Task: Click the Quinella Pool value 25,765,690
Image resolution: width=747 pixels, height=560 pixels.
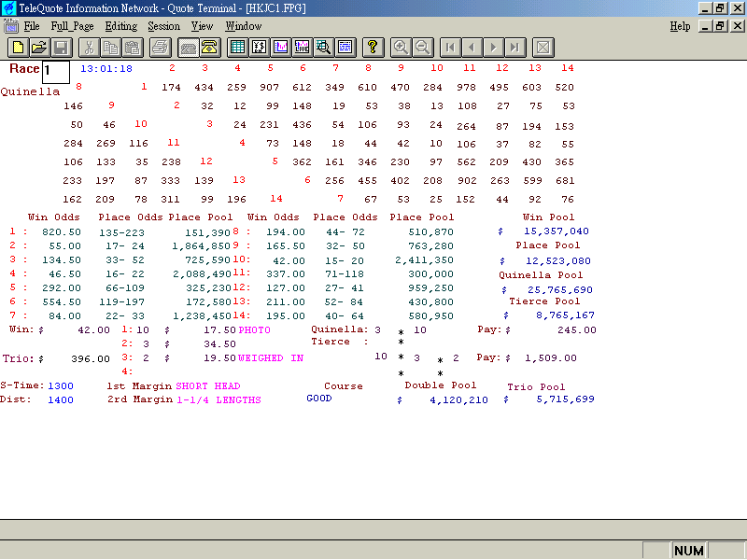Action: 559,290
